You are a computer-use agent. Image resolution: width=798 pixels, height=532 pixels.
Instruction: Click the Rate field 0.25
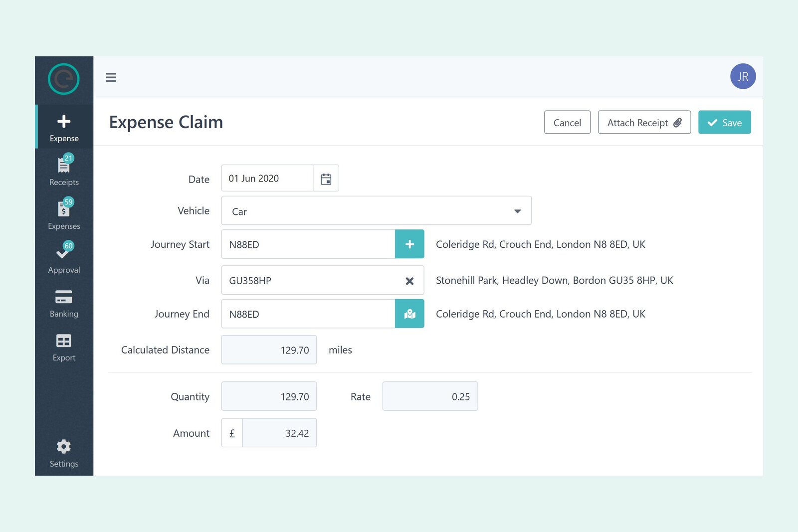(x=430, y=396)
